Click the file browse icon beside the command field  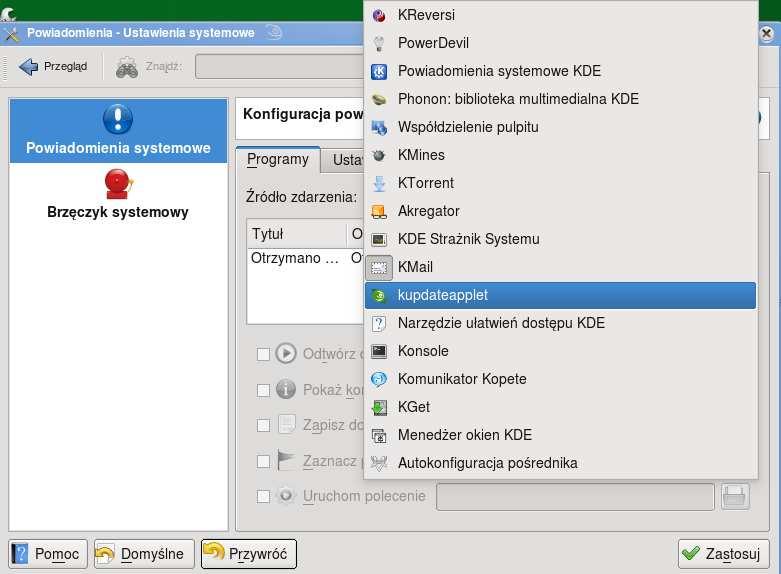click(x=735, y=496)
